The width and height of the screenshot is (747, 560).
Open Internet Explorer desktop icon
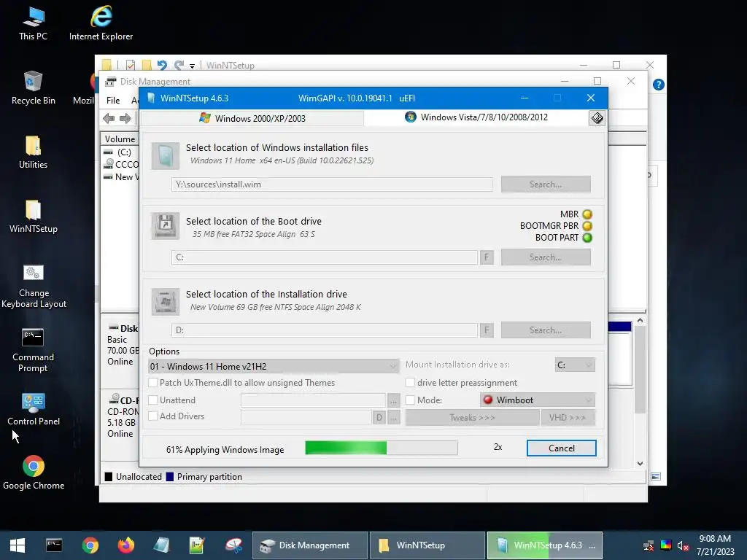[x=101, y=23]
